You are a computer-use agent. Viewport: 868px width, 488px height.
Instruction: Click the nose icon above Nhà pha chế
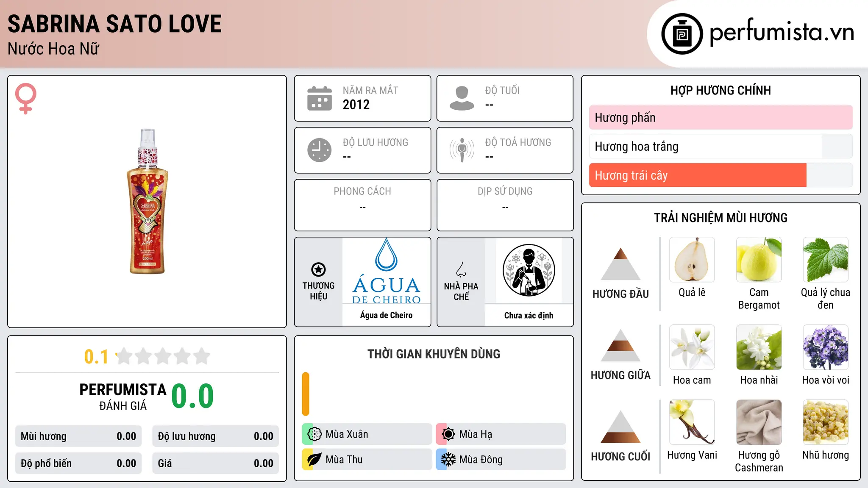[461, 269]
